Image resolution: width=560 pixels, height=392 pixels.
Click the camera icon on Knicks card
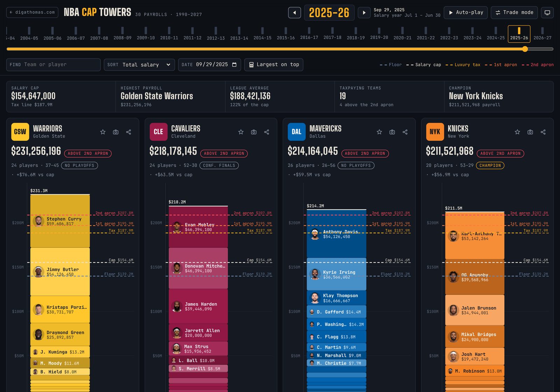(530, 132)
